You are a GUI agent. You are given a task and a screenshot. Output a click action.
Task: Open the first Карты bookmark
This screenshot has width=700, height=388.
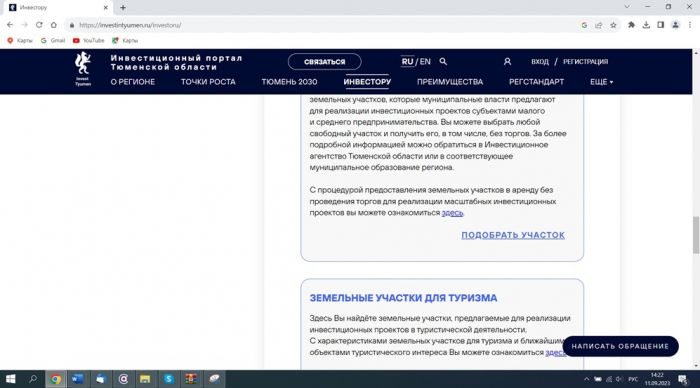coord(20,40)
